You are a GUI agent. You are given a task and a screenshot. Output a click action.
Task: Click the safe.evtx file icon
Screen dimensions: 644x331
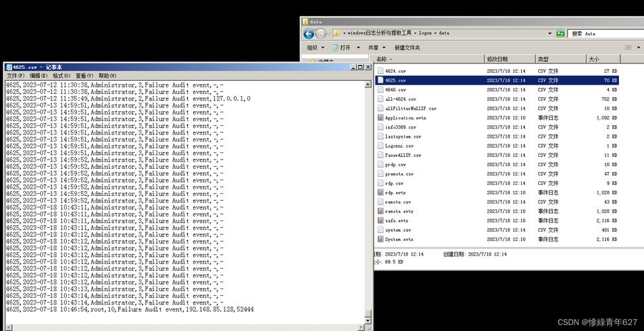click(x=380, y=220)
